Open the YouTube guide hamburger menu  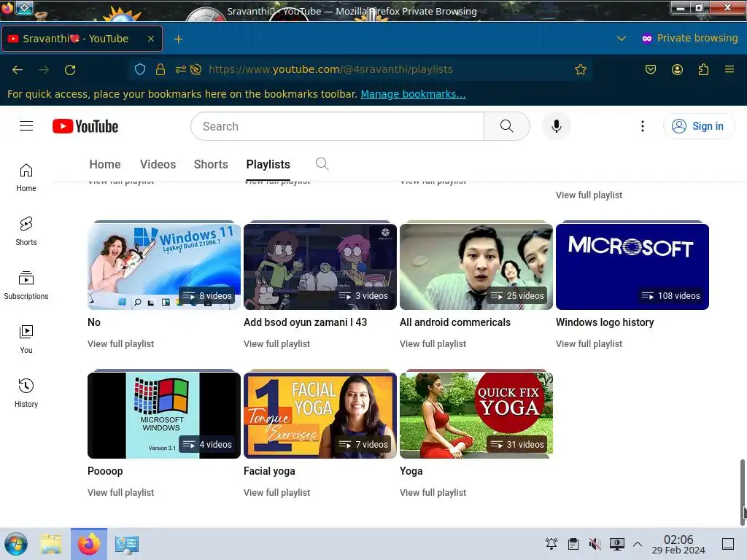click(26, 125)
